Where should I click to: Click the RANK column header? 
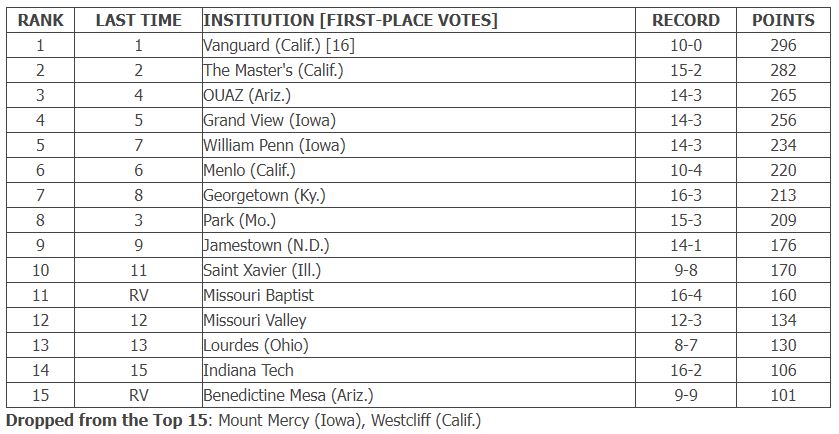click(41, 20)
